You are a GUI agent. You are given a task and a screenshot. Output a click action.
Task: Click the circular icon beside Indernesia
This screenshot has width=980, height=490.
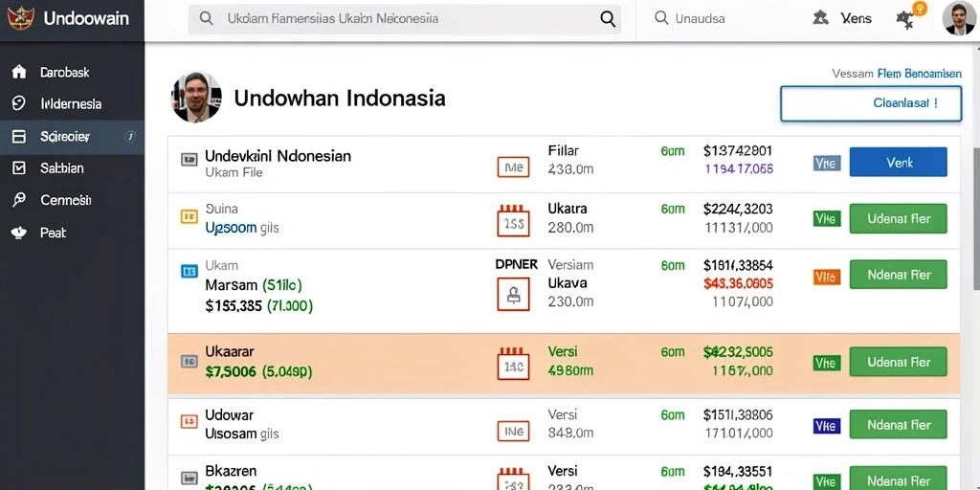coord(19,103)
